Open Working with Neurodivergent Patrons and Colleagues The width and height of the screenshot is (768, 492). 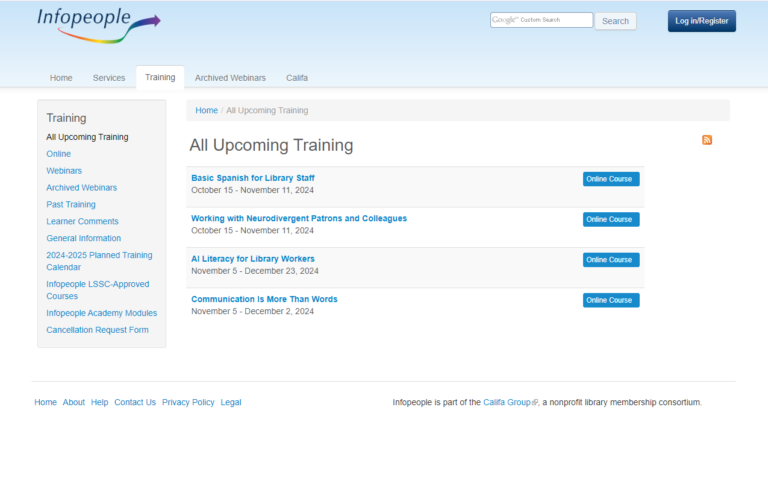[299, 218]
